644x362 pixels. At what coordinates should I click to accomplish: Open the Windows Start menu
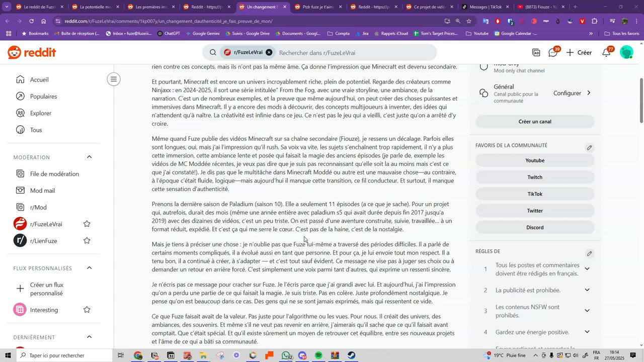(9, 355)
